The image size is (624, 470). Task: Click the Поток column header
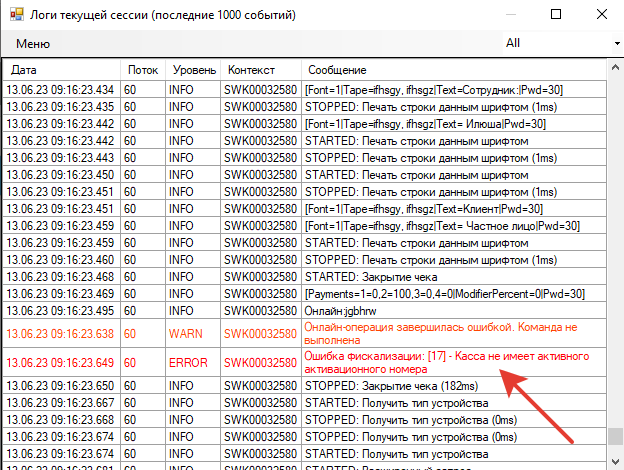143,71
